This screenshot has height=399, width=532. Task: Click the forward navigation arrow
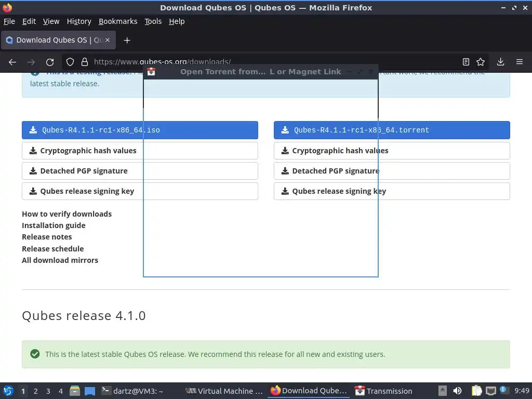coord(31,62)
